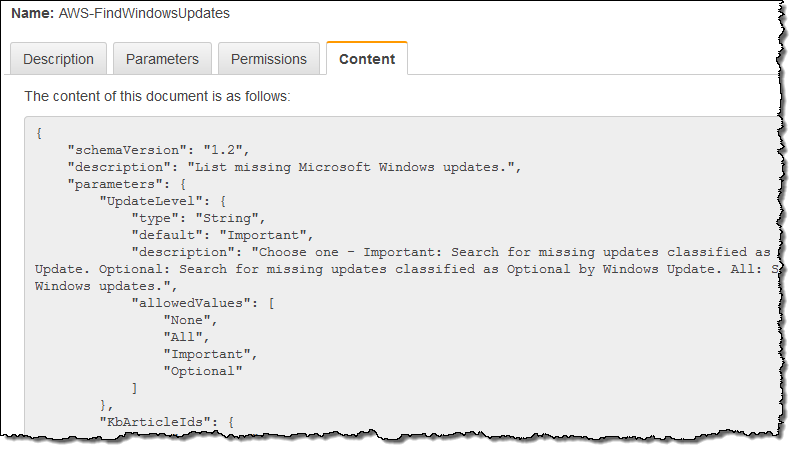Viewport: 795px width, 450px height.
Task: Select the Permissions tab
Action: click(x=268, y=59)
